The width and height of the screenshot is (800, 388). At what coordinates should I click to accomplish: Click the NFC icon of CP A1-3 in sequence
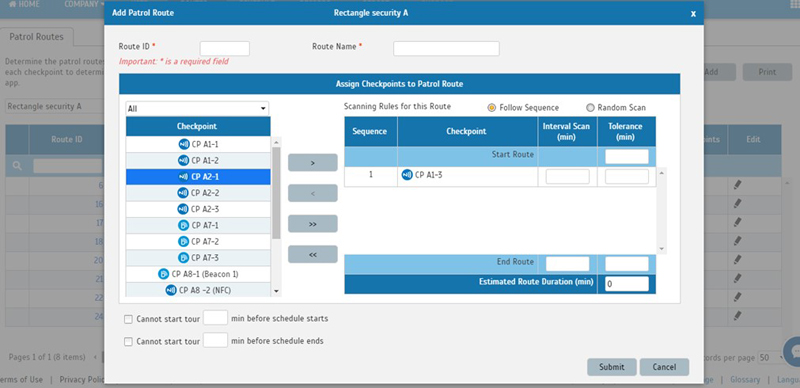(x=407, y=175)
